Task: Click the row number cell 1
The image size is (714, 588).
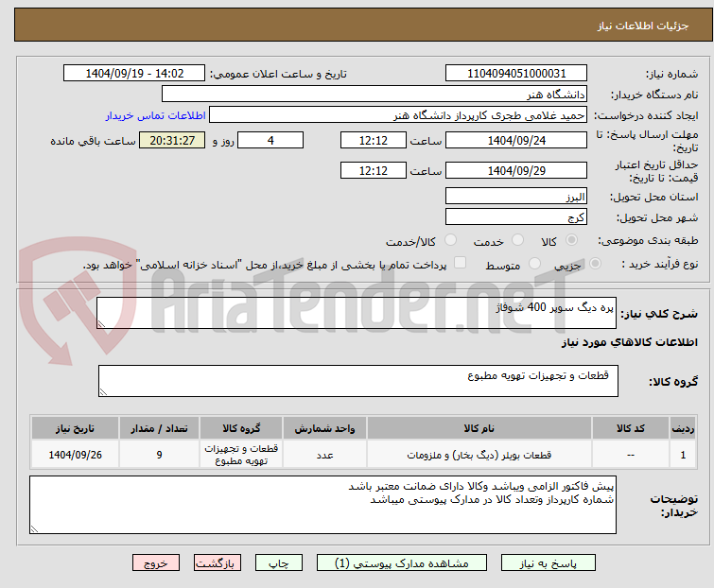Action: point(683,454)
